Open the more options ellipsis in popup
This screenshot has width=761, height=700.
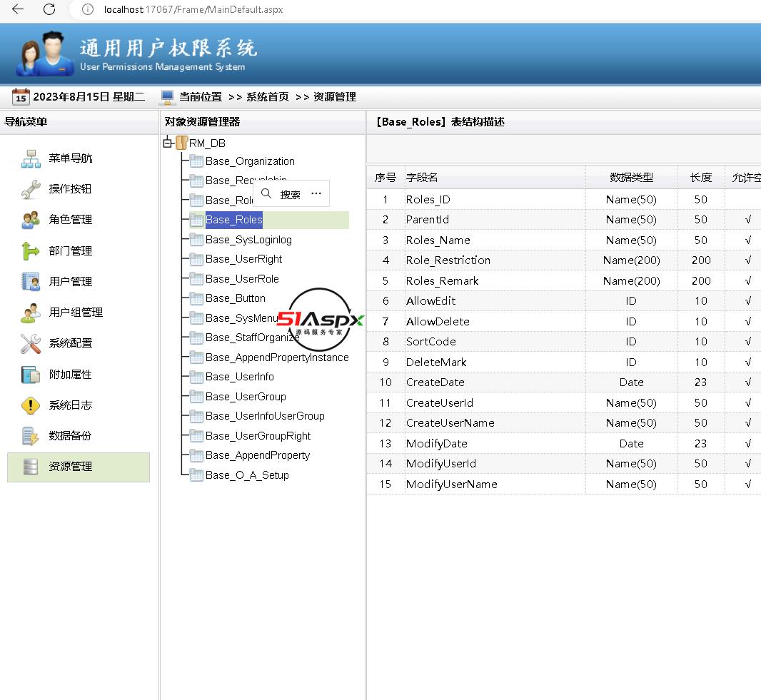coord(316,193)
